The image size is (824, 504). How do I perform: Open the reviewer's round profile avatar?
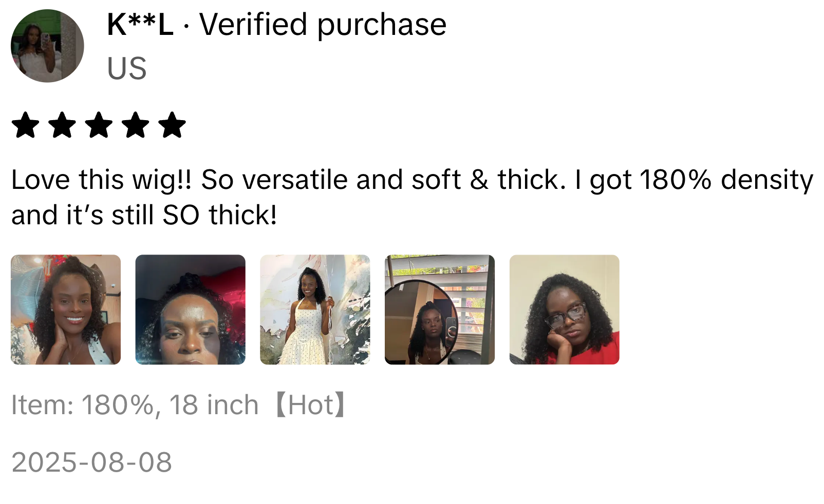(47, 46)
